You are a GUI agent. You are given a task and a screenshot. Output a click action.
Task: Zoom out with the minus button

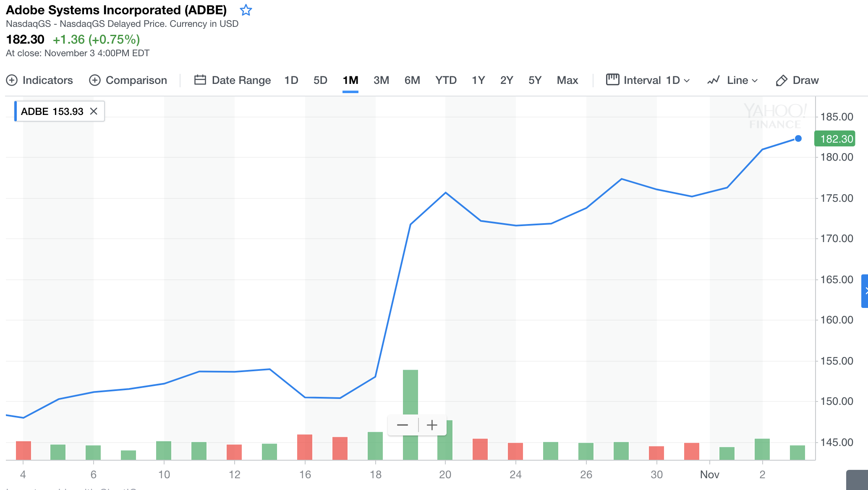(x=403, y=425)
